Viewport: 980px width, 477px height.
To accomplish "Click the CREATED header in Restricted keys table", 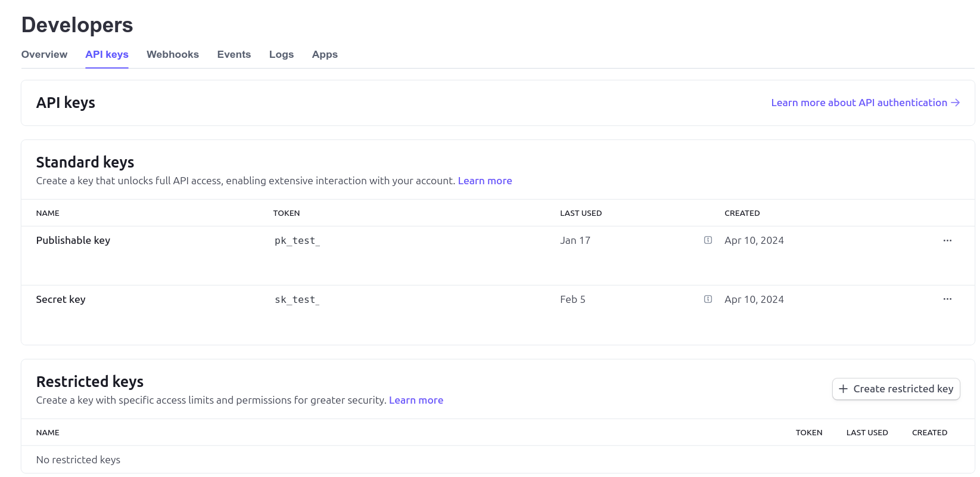I will (x=929, y=432).
